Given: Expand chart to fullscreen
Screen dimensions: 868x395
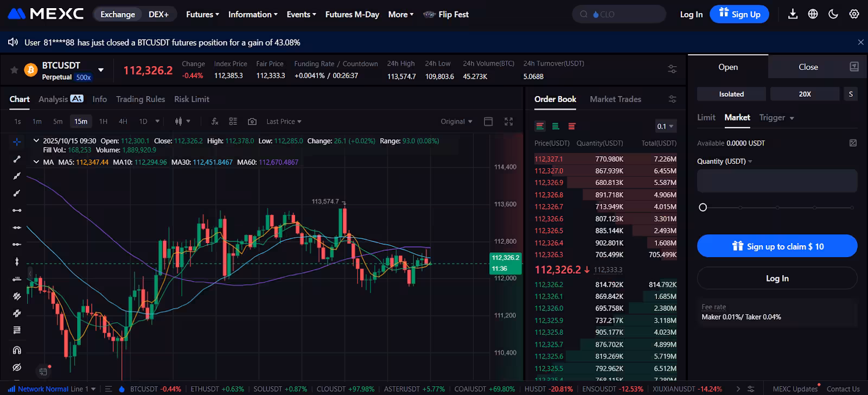Looking at the screenshot, I should (x=508, y=122).
